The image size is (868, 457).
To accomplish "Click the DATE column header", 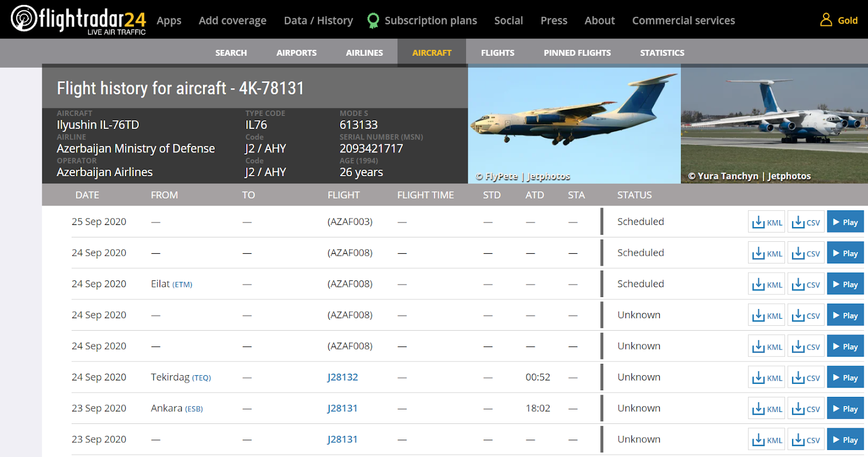I will (x=87, y=195).
